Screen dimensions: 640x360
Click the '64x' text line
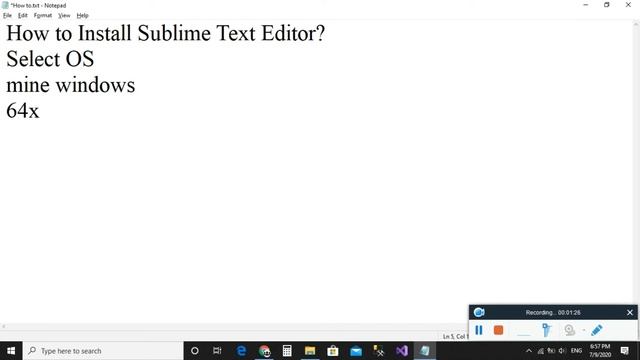[x=22, y=111]
